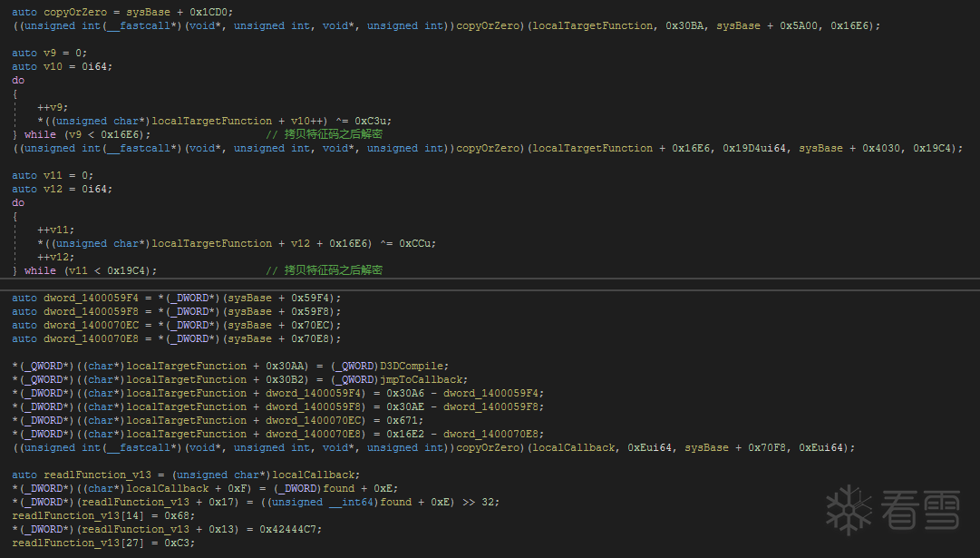Click the declaration of dword_1400070E8
This screenshot has height=558, width=980.
176,338
